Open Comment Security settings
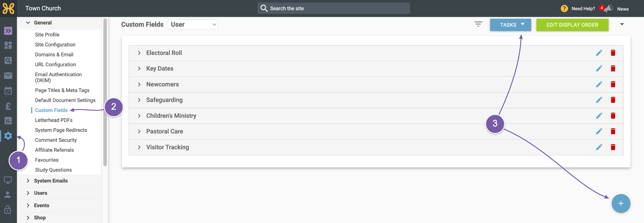Viewport: 644px width, 223px height. (x=56, y=140)
